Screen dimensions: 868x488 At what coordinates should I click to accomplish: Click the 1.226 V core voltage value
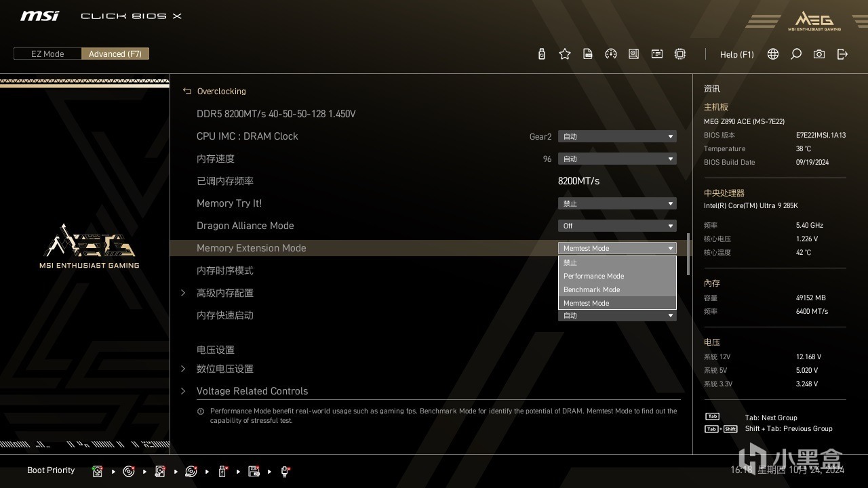click(x=807, y=239)
